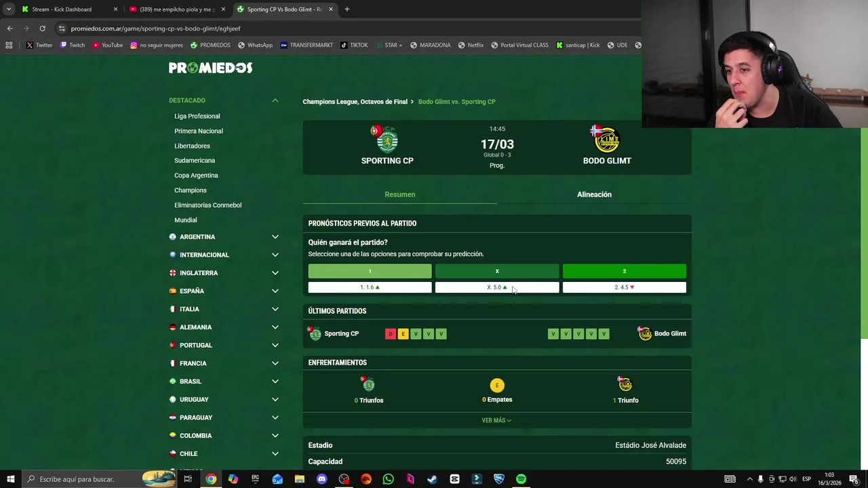Open Libertadores in sidebar
This screenshot has height=488, width=868.
pos(192,146)
